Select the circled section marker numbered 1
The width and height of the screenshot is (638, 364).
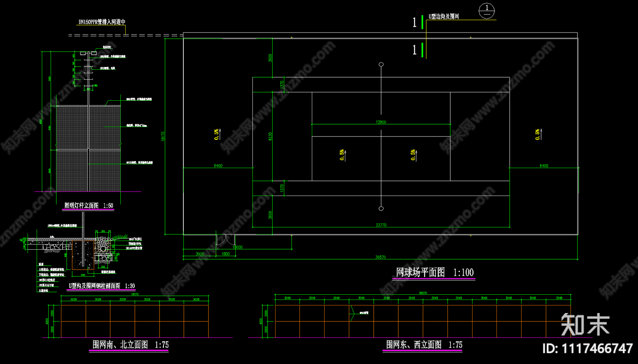pos(486,11)
